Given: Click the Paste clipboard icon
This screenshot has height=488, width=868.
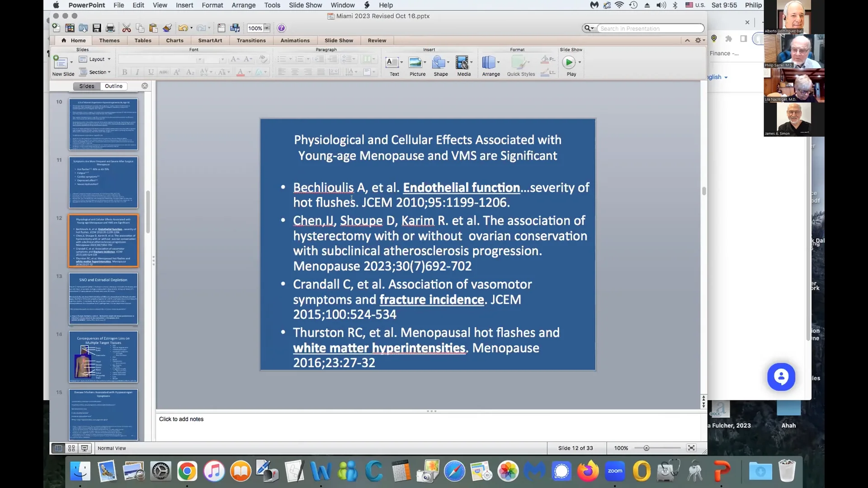Looking at the screenshot, I should pyautogui.click(x=153, y=28).
